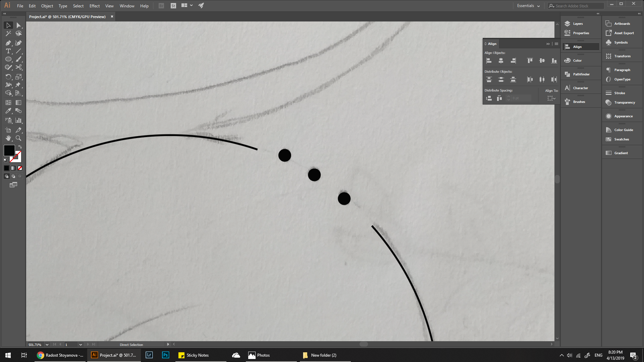Select the Blend tool
This screenshot has width=644, height=362.
18,111
